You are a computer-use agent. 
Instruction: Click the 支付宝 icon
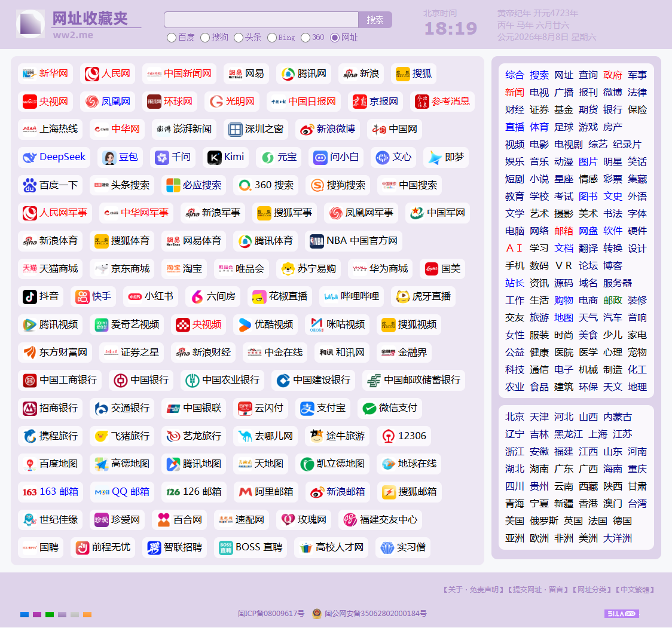point(307,408)
